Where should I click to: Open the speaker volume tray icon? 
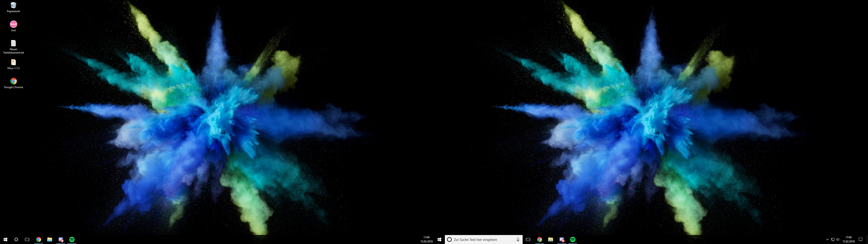pyautogui.click(x=838, y=240)
